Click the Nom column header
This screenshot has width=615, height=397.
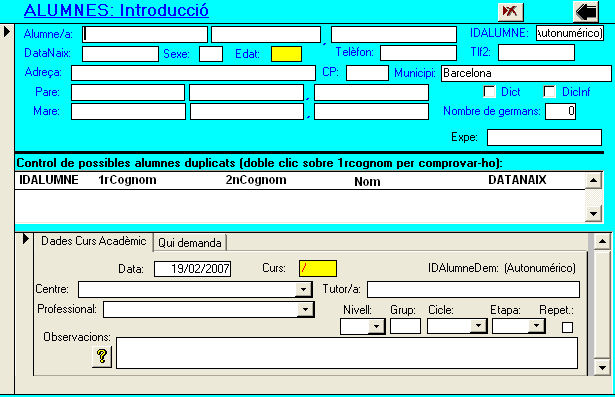point(367,182)
